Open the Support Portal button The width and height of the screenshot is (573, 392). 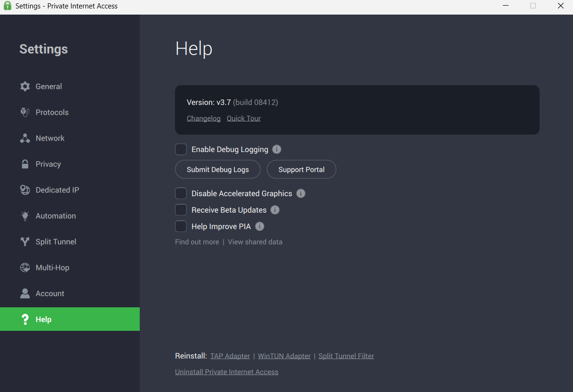point(301,169)
